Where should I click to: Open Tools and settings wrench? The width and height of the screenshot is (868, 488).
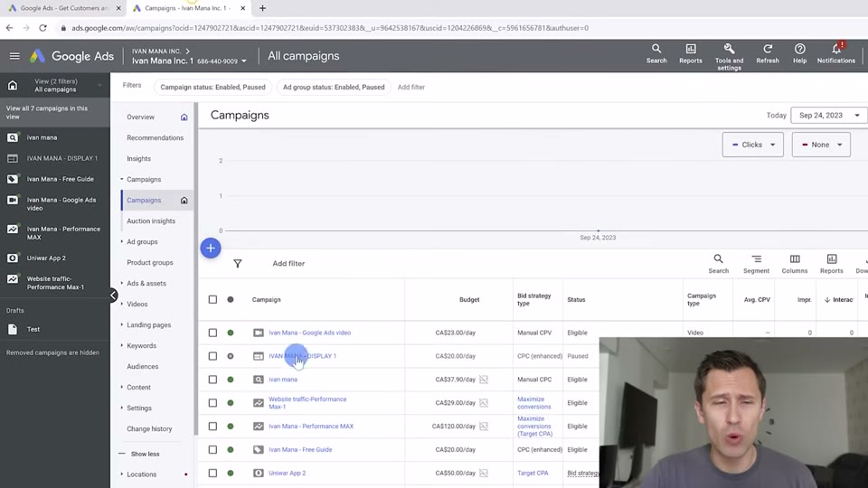point(729,57)
